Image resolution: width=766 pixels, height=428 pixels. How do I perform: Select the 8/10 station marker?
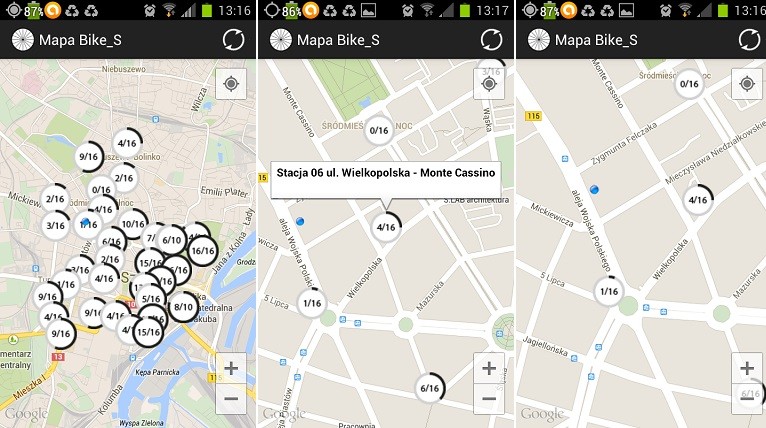click(183, 306)
